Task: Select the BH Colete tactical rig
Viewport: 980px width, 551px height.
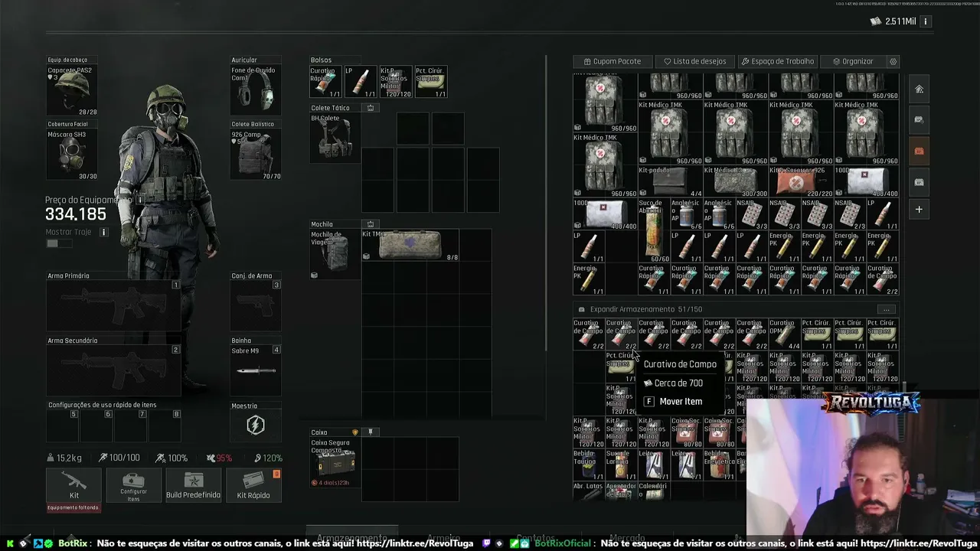Action: coord(335,138)
